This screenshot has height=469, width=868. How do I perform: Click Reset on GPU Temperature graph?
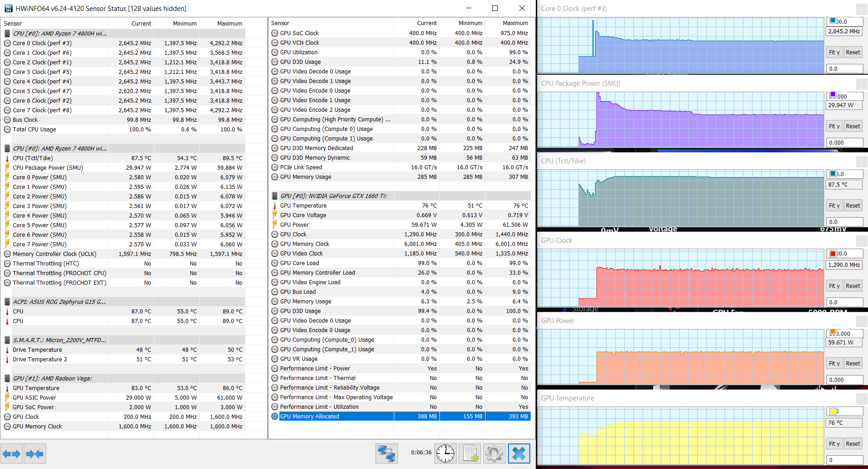coord(853,444)
